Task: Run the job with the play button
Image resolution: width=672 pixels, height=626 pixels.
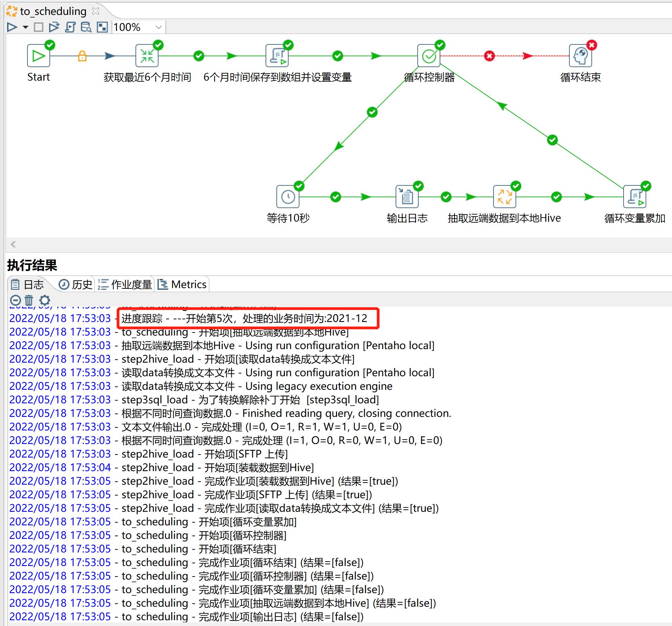Action: [x=12, y=27]
